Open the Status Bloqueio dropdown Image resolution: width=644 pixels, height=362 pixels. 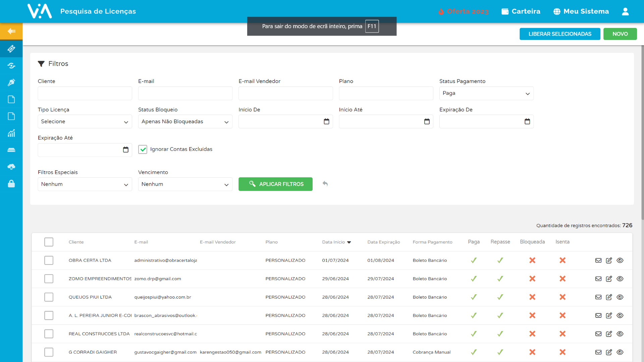[x=185, y=122]
